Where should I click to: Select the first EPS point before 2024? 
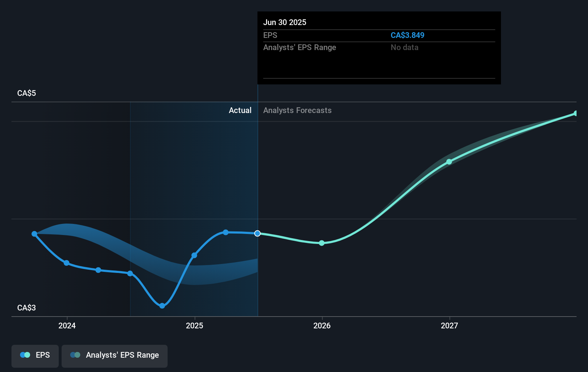tap(34, 234)
